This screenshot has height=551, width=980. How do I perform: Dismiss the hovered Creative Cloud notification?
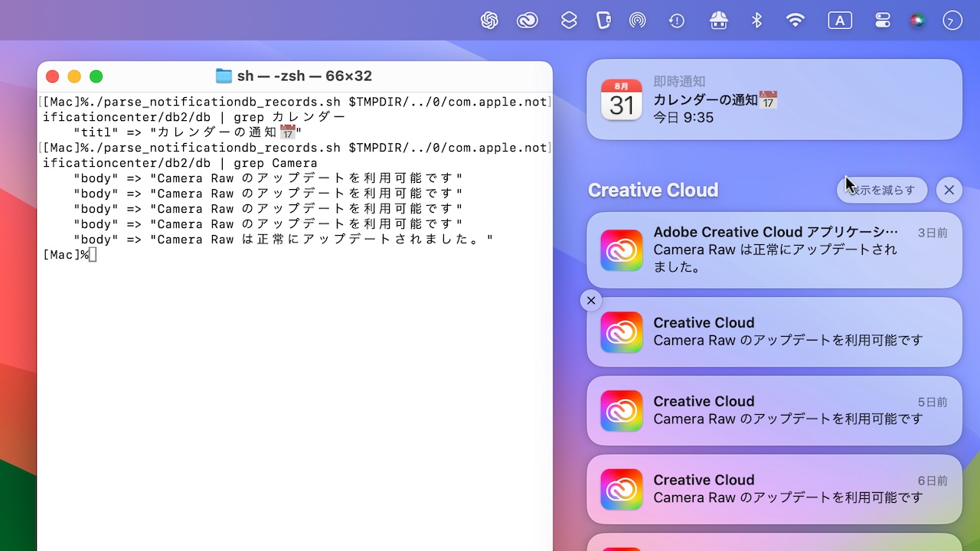coord(591,301)
